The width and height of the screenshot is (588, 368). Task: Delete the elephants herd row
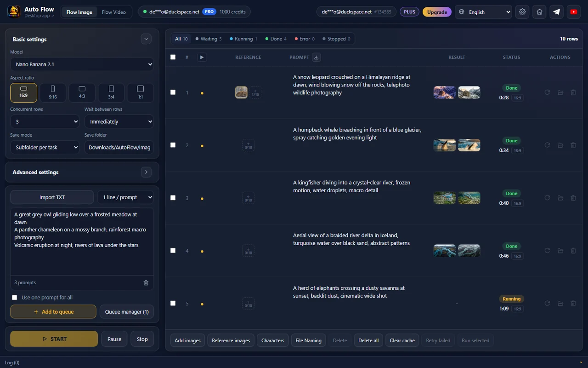click(x=573, y=304)
